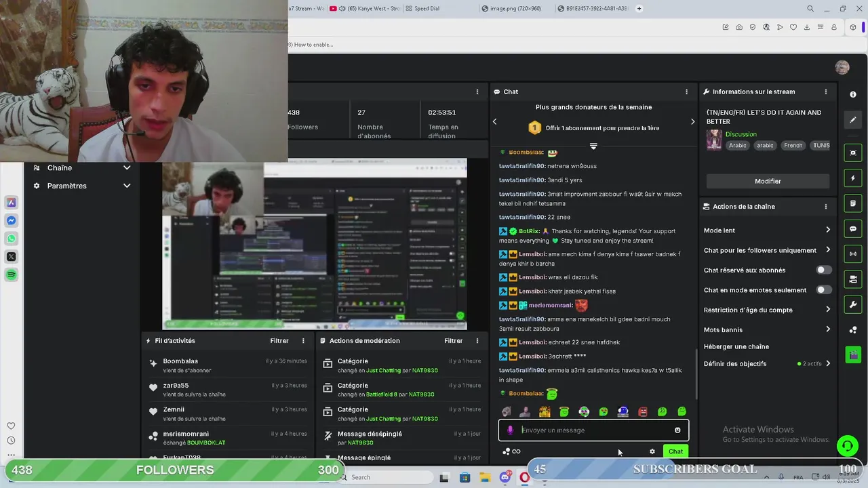Click Héberger une chaîne

pyautogui.click(x=736, y=346)
